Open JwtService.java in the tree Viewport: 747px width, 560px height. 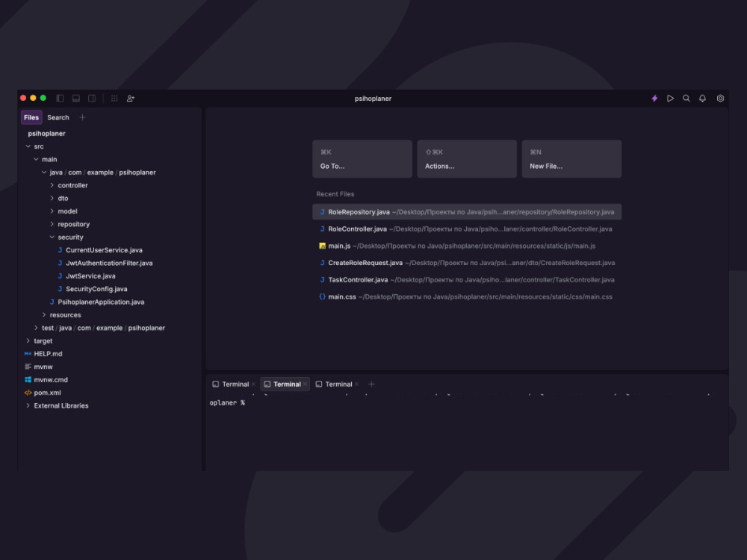[90, 276]
